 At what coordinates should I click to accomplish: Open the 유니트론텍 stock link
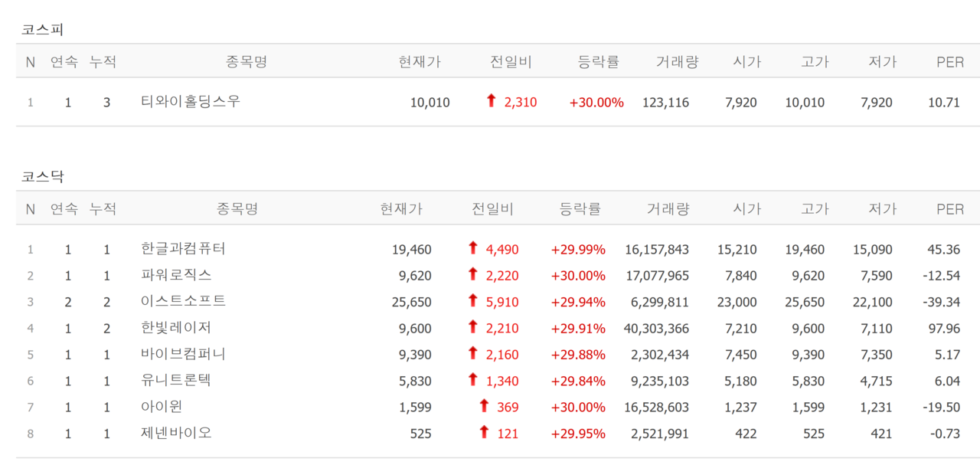[176, 380]
